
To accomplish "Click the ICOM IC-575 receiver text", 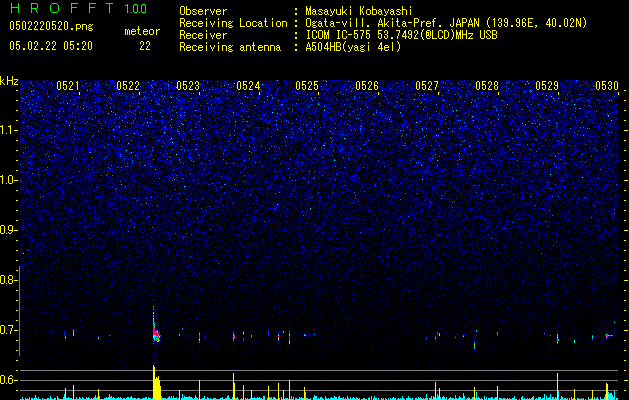I will [x=401, y=35].
